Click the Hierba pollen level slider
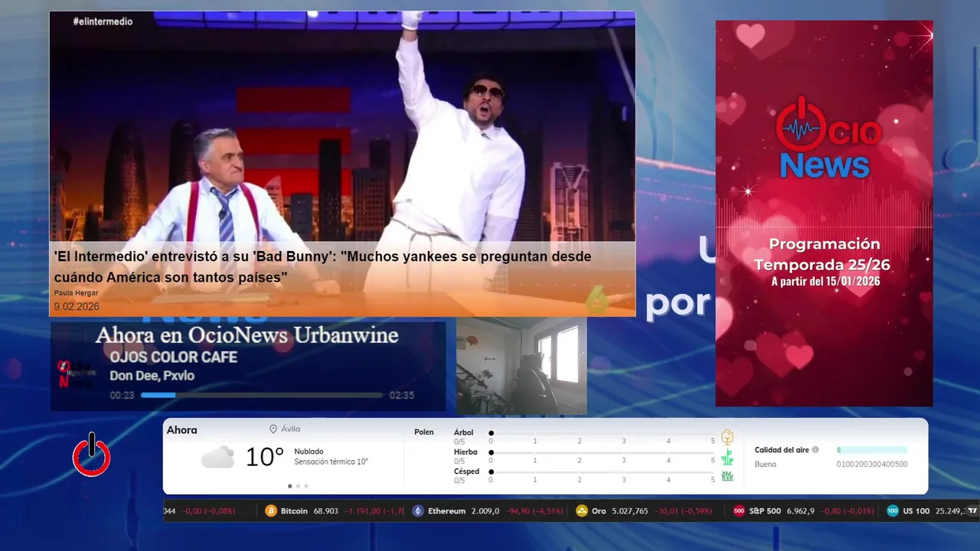Screen dimensions: 980x551 coord(602,452)
